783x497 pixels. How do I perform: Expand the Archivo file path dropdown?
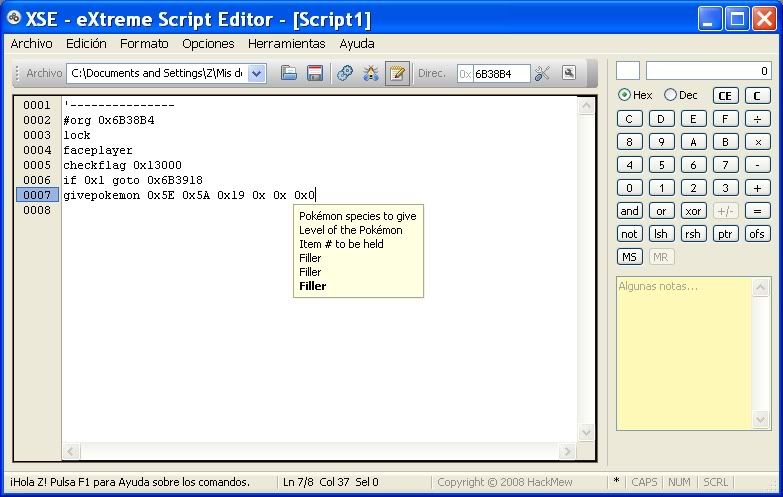(257, 73)
